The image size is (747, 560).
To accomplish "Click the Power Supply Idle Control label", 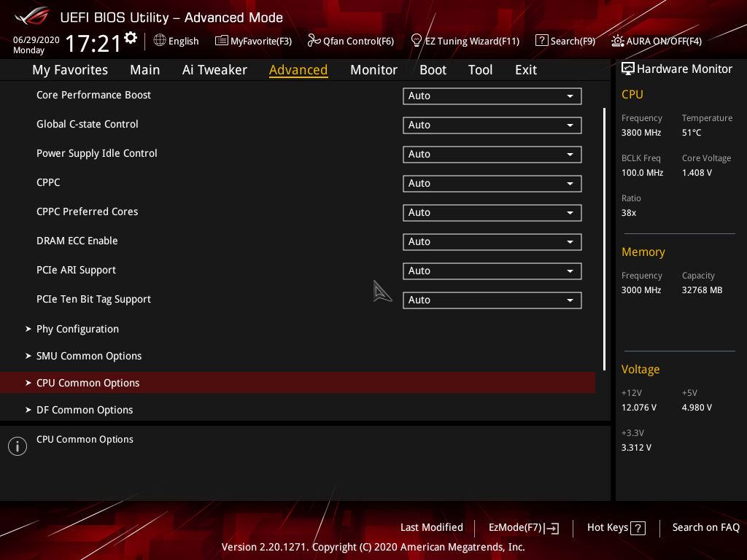I will tap(97, 153).
